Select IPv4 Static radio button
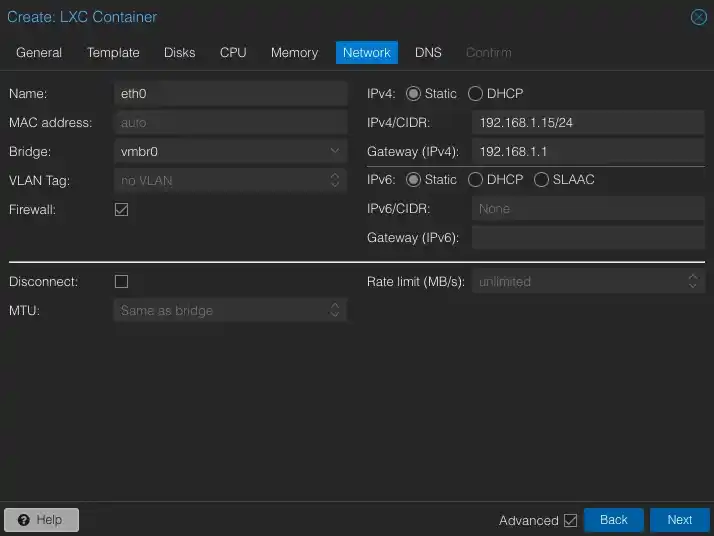The height and width of the screenshot is (536, 714). click(413, 94)
